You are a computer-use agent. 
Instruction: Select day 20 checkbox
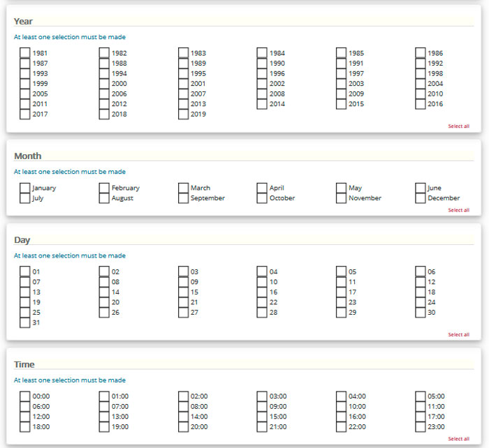[104, 302]
